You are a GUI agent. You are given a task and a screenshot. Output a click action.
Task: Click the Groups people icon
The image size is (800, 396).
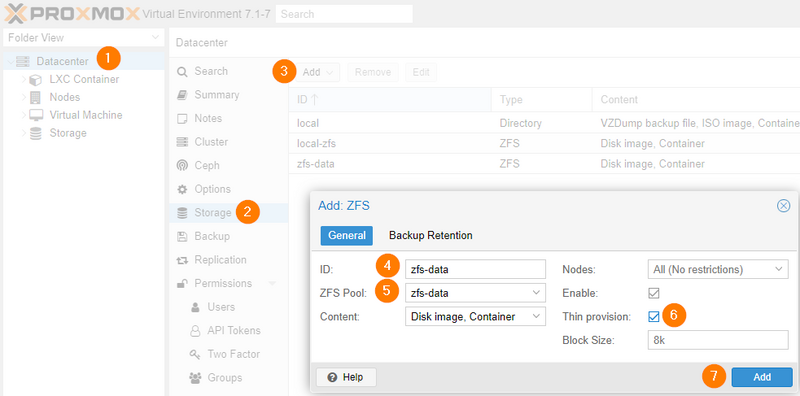(x=195, y=378)
